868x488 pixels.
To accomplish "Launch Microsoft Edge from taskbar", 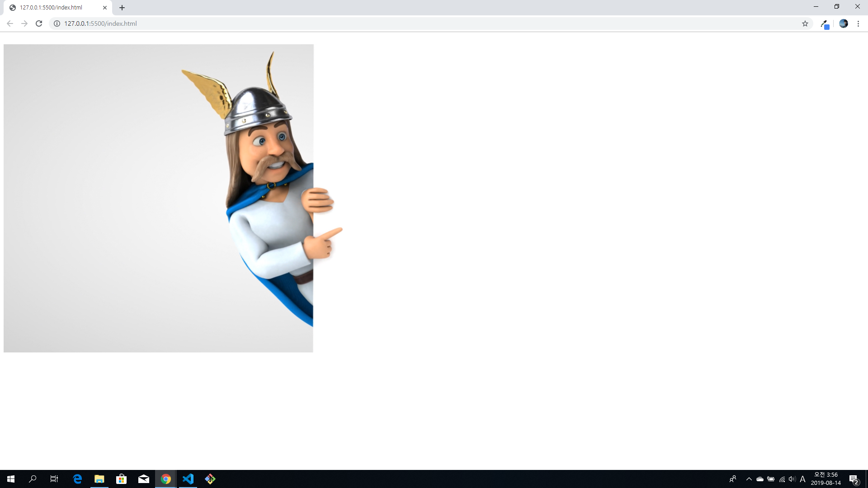I will (x=77, y=479).
